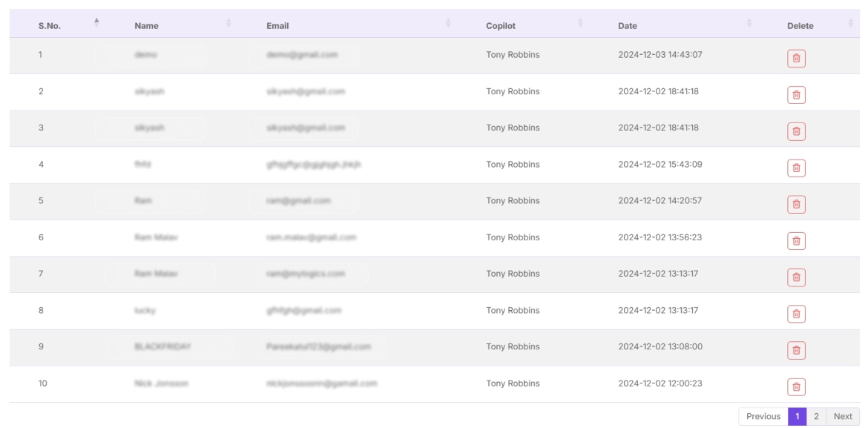This screenshot has width=868, height=428.
Task: Delete row 10 with the trash icon
Action: 796,386
